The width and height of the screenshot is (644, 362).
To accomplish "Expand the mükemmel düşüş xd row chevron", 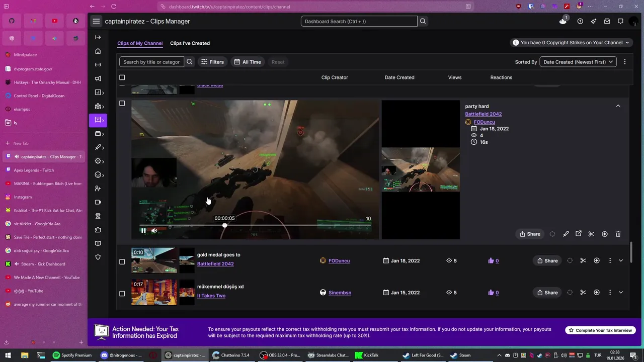I will pos(621,293).
